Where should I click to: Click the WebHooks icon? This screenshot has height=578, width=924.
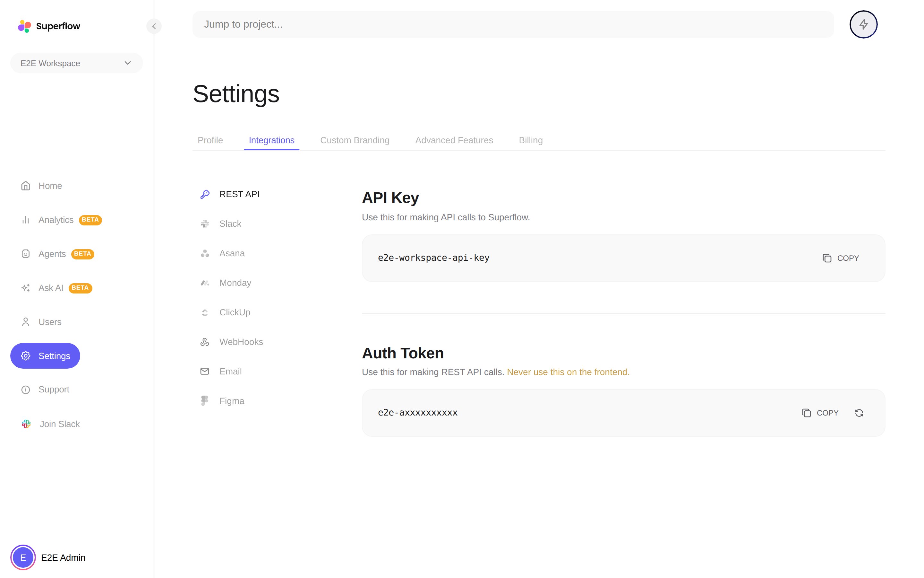tap(205, 342)
